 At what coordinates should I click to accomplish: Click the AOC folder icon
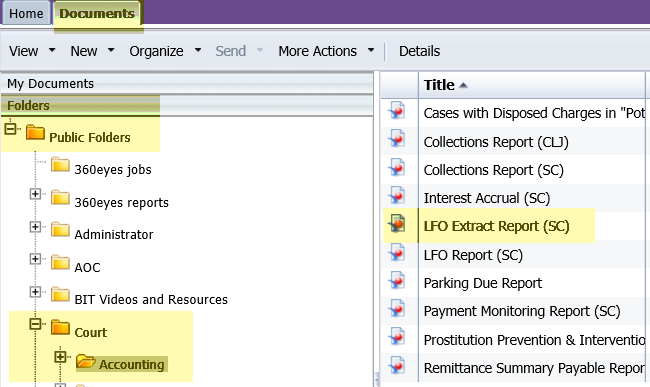click(x=61, y=262)
